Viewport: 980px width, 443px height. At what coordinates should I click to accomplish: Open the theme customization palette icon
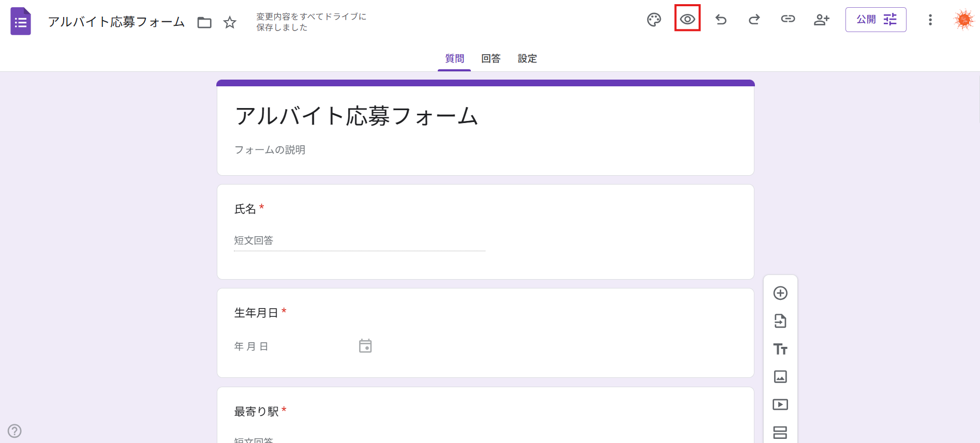pyautogui.click(x=654, y=20)
